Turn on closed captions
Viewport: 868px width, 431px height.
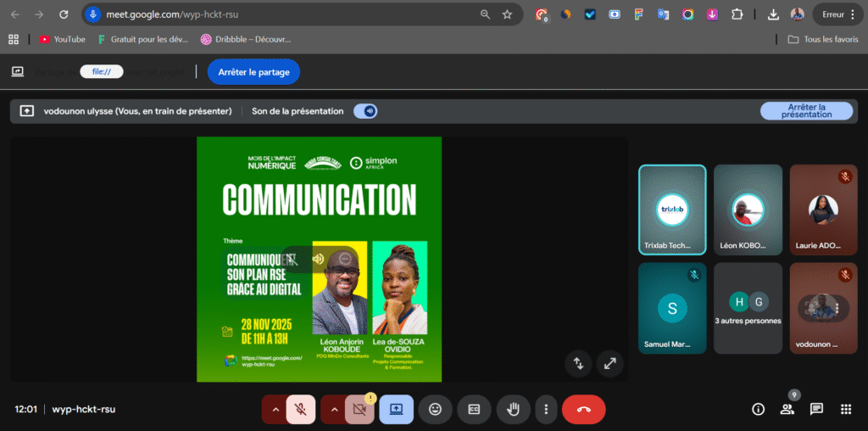(x=474, y=409)
